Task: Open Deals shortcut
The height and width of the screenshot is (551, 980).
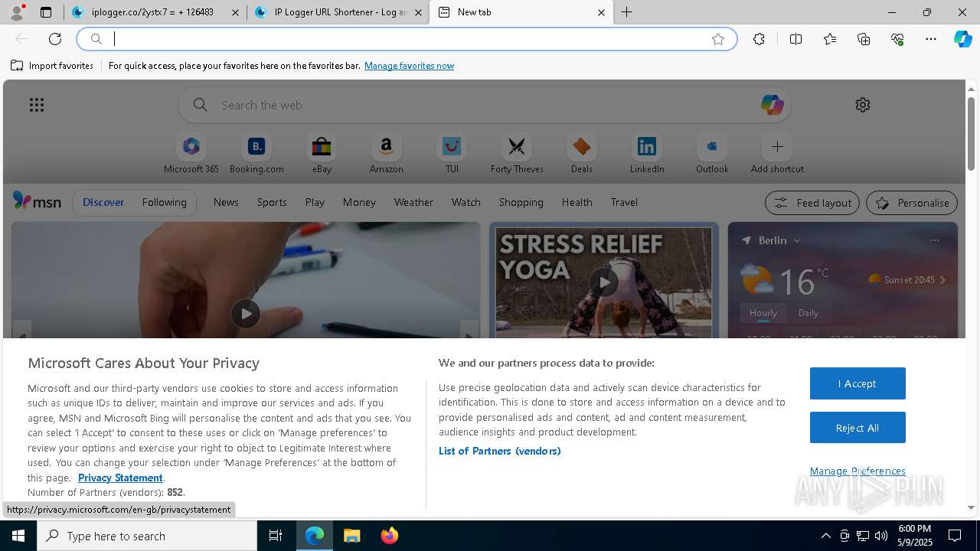Action: pos(582,154)
